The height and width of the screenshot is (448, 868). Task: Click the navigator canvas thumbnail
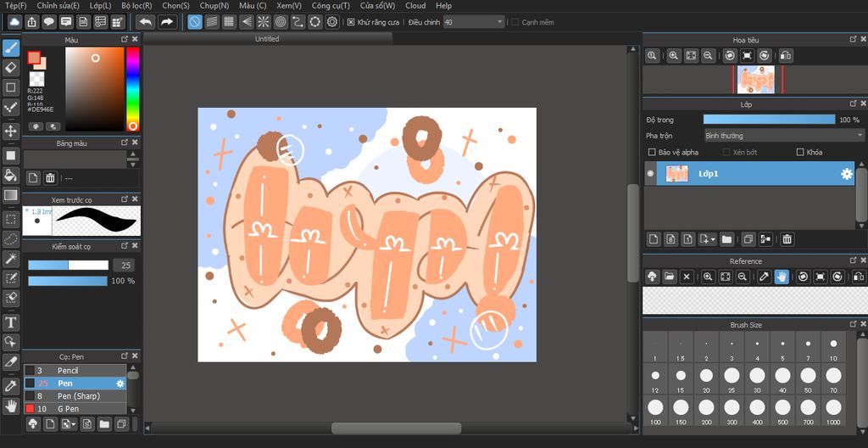click(755, 80)
